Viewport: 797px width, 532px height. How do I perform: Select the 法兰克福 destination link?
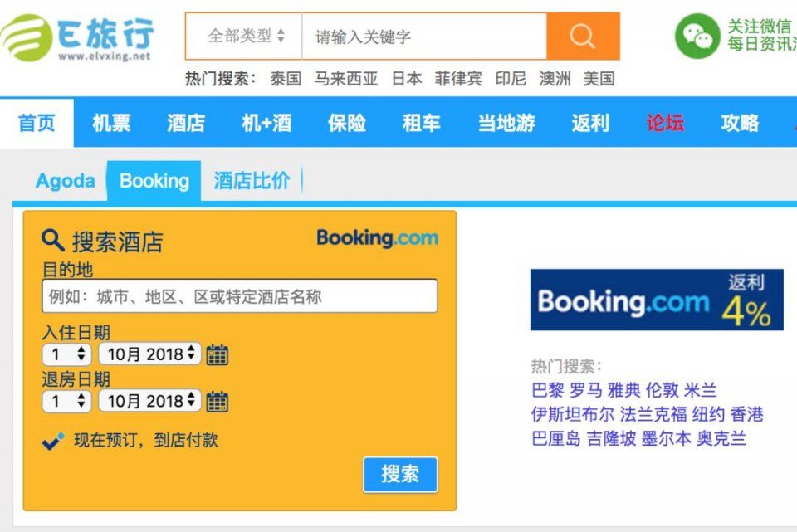pyautogui.click(x=653, y=414)
